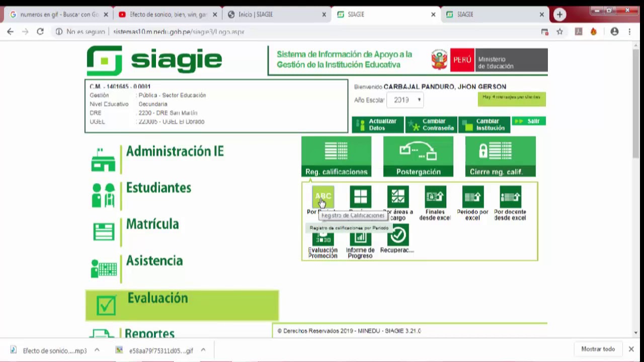
Task: Open the 'Cierre reg. calif.' tile
Action: tap(500, 157)
